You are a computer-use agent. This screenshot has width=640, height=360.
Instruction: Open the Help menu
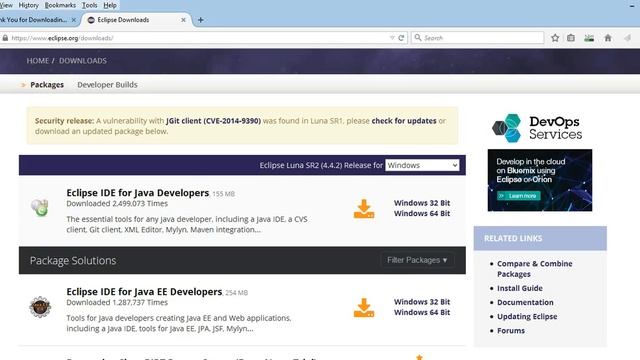(110, 5)
